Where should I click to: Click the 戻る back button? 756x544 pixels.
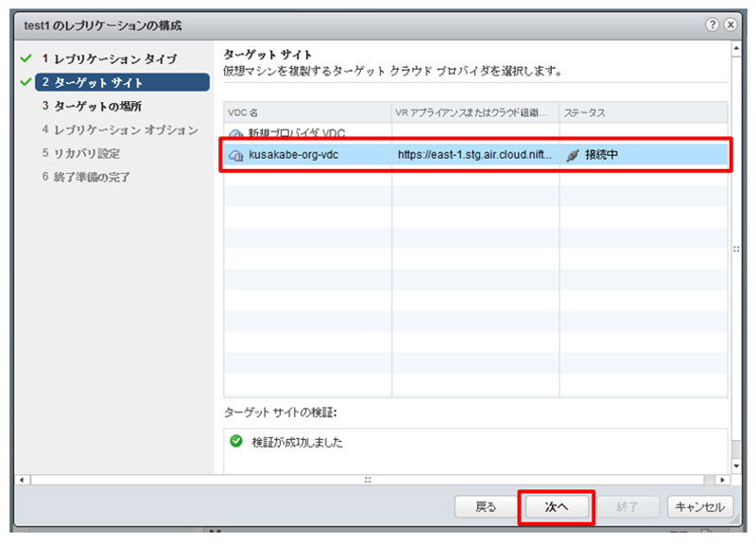point(486,507)
